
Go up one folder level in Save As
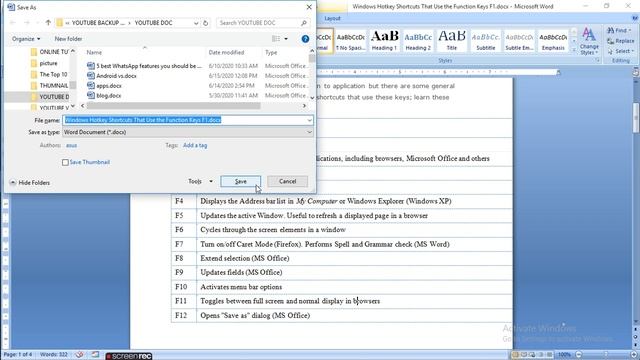click(x=48, y=23)
